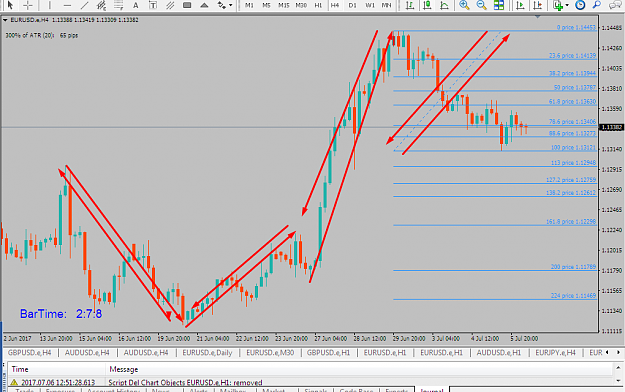625x392 pixels.
Task: Activate the Crosshair tool
Action: point(28,5)
